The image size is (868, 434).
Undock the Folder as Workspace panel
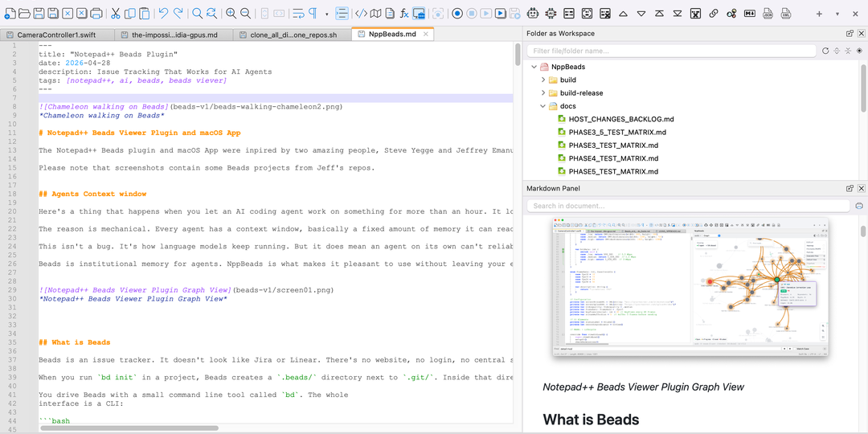point(850,34)
